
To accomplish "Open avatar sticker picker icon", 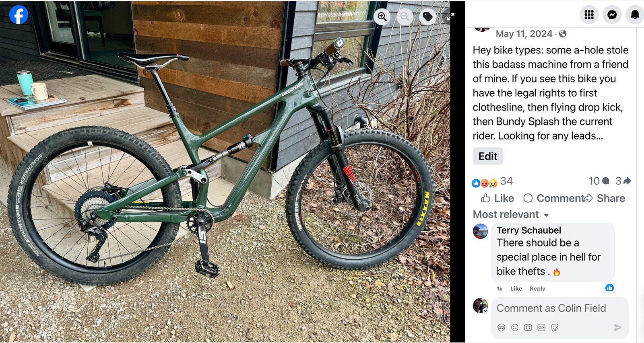I will tap(501, 327).
